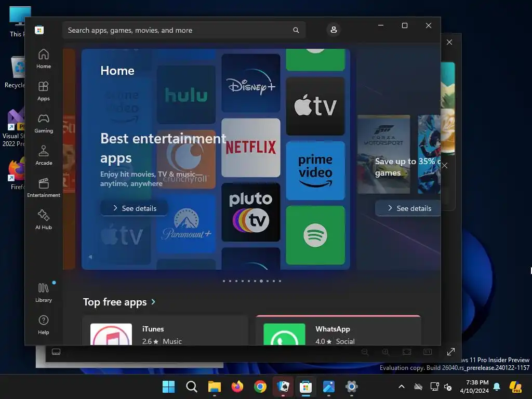See details for Save up to 35% games
This screenshot has width=532, height=399.
(408, 208)
